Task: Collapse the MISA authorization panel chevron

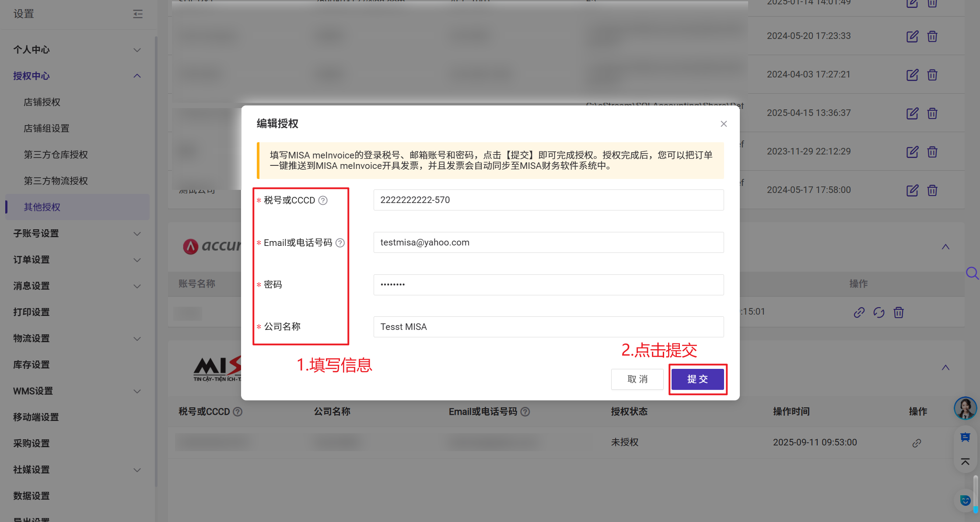Action: tap(945, 368)
